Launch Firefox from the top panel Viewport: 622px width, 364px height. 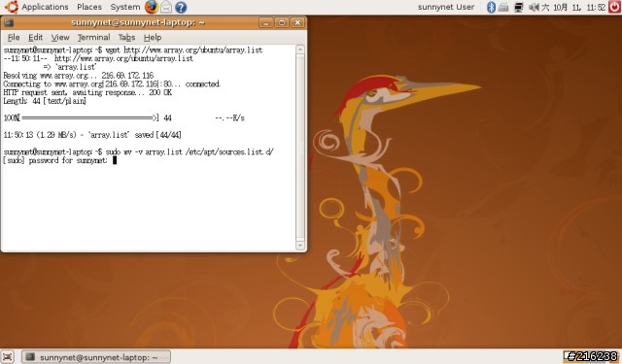(x=152, y=7)
